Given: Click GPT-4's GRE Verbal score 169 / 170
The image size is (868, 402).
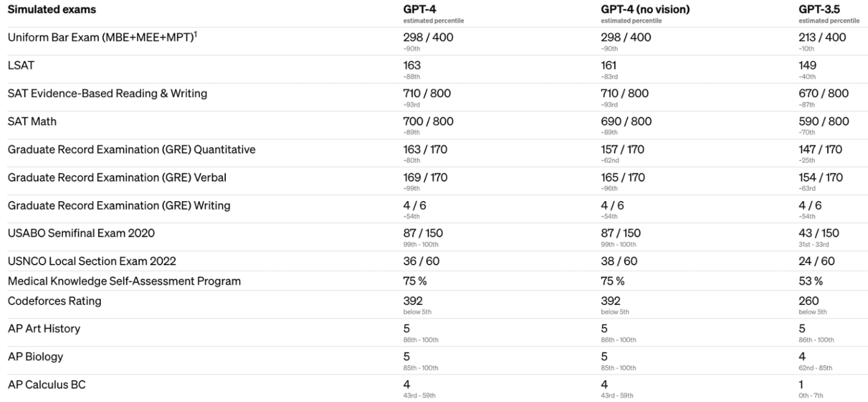Looking at the screenshot, I should 425,178.
